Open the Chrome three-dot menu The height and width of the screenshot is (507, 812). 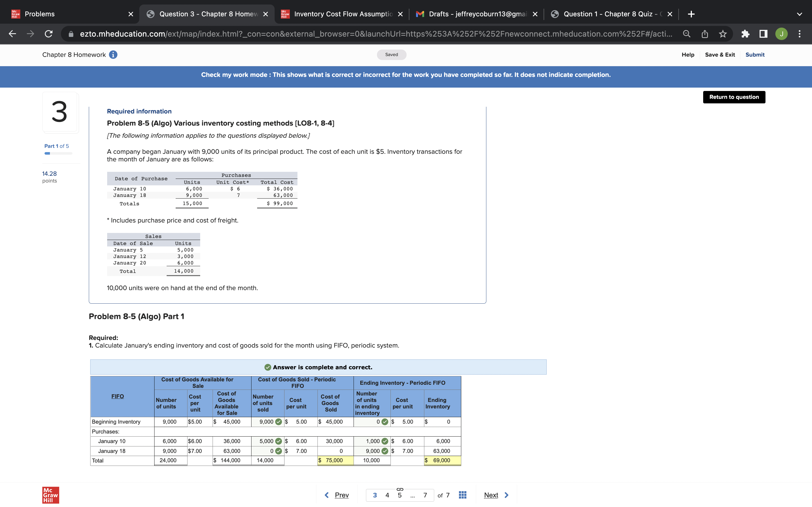coord(800,34)
